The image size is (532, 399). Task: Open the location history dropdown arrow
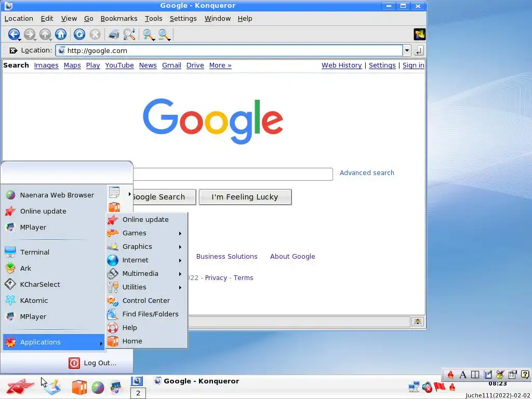click(x=407, y=50)
